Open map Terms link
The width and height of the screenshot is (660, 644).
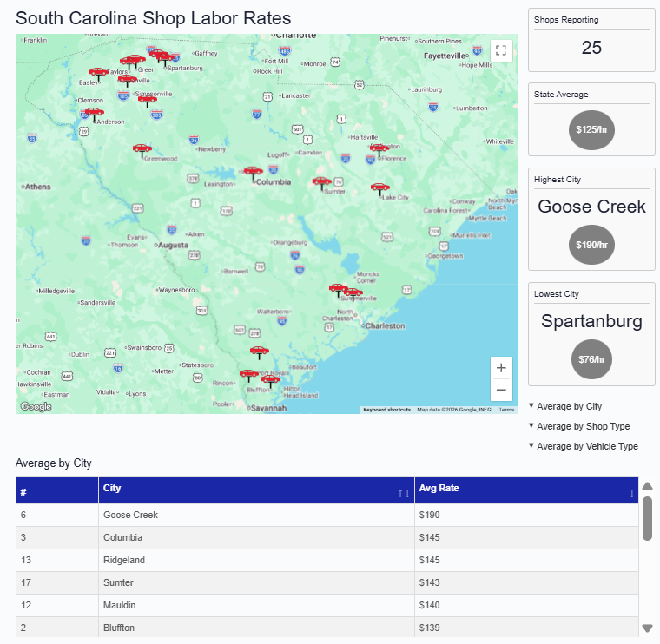[x=507, y=410]
